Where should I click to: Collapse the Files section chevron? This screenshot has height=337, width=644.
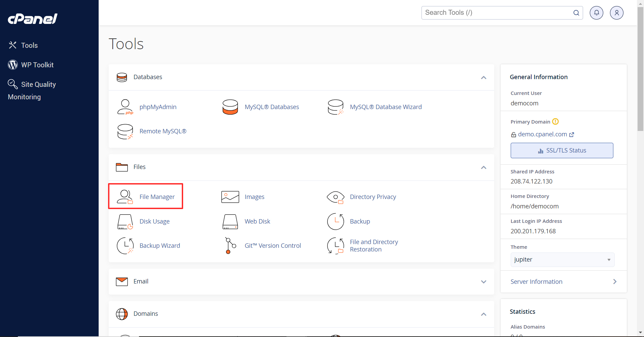483,167
